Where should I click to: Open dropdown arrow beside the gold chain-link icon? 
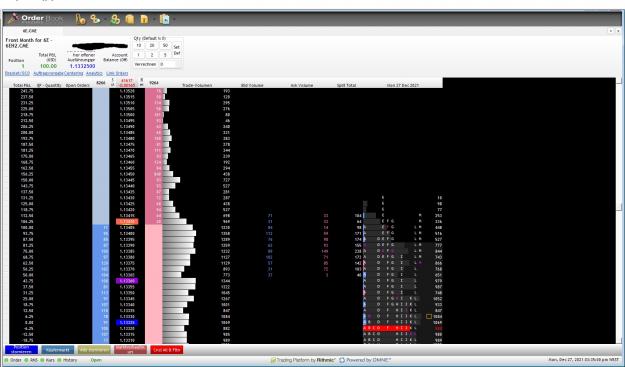[104, 19]
